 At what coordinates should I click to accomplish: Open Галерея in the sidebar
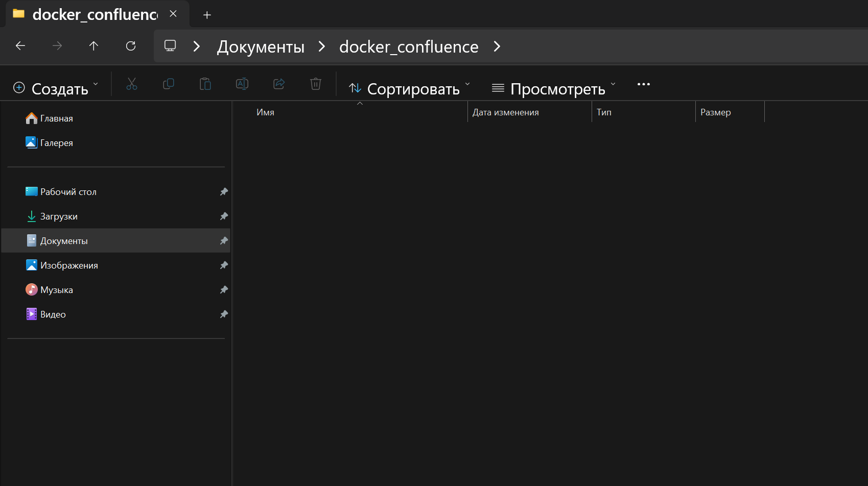pyautogui.click(x=116, y=143)
